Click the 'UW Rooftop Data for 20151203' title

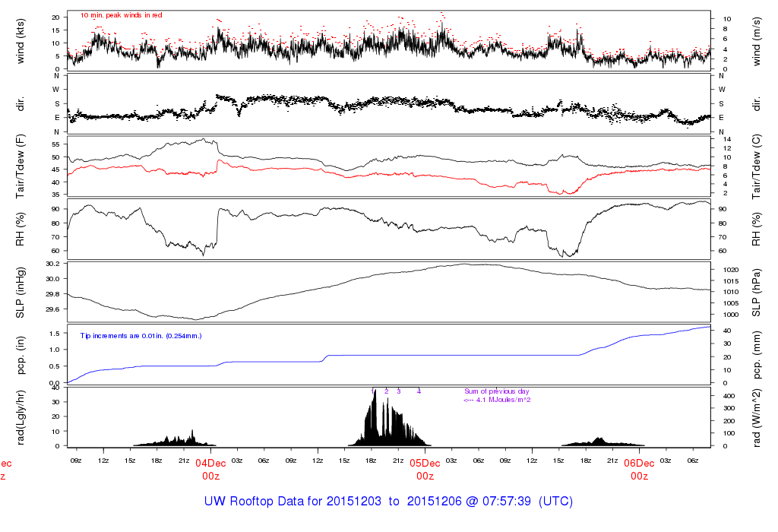point(293,502)
